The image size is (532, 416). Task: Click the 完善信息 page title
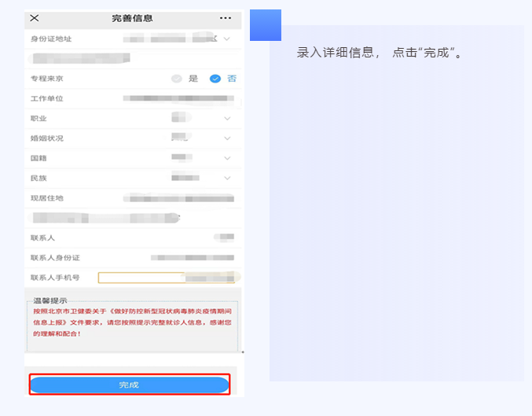point(132,18)
